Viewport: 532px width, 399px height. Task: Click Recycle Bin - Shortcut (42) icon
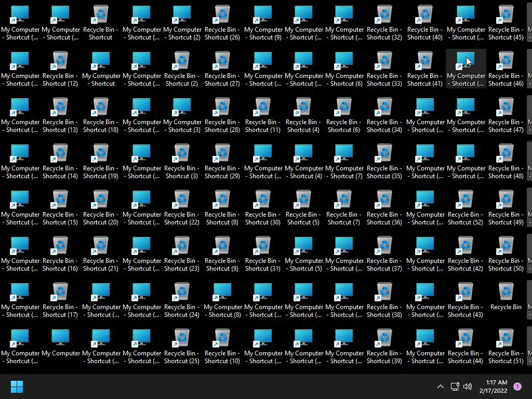coord(465,254)
